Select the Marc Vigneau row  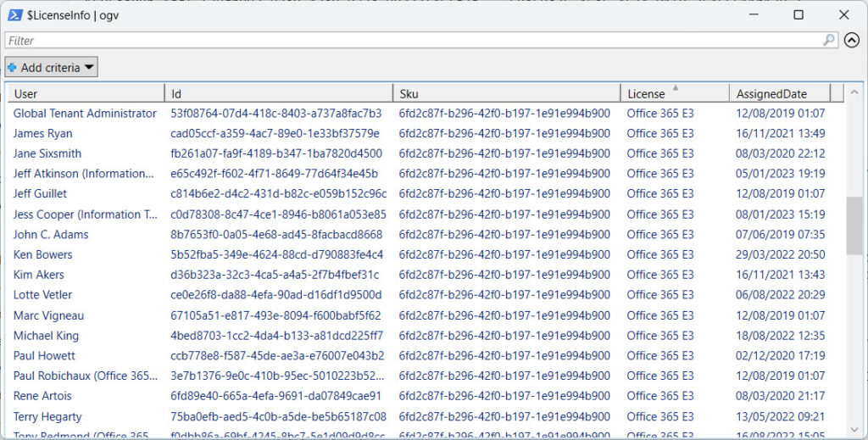425,315
